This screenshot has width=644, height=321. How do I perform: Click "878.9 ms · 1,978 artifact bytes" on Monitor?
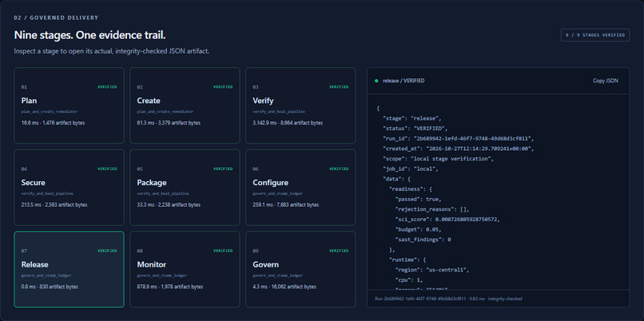[170, 287]
